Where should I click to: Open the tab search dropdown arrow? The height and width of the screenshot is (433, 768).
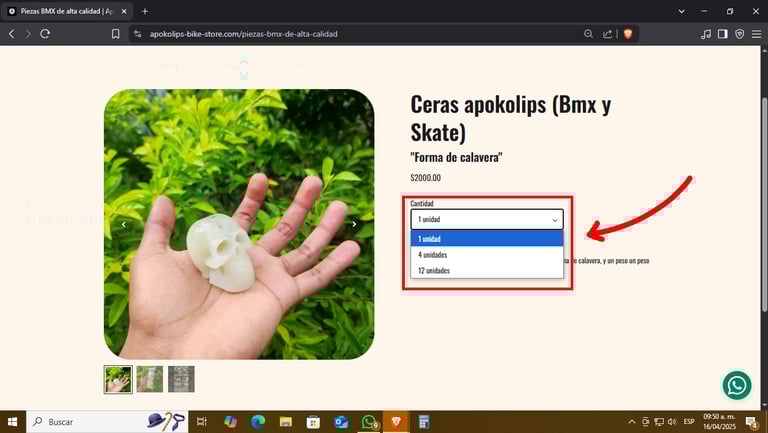[x=681, y=11]
